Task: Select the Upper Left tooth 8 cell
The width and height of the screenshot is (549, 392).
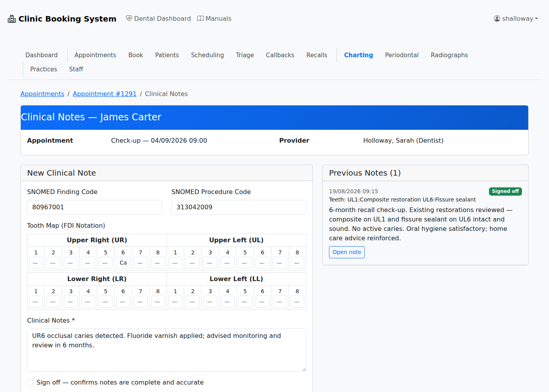Action: click(x=297, y=263)
